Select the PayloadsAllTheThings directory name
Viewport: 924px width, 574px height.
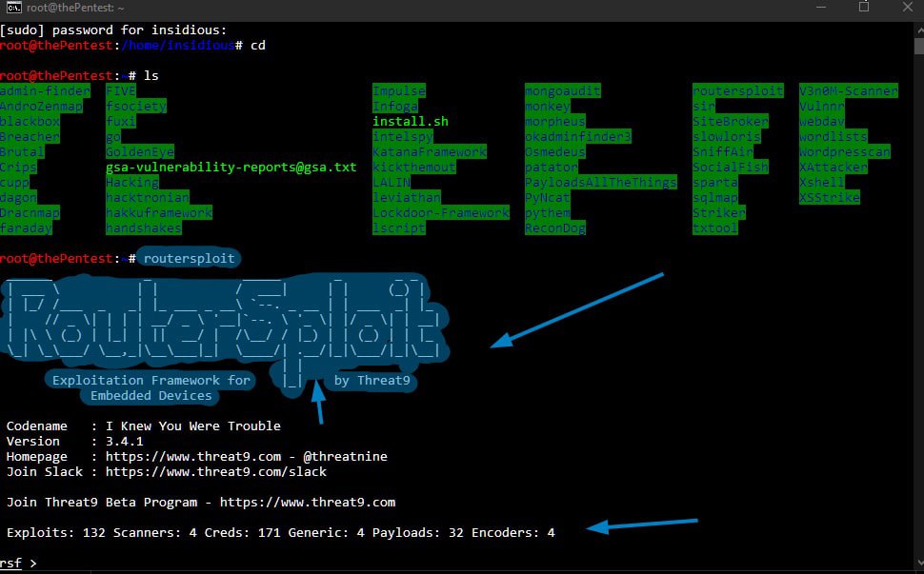(x=601, y=183)
